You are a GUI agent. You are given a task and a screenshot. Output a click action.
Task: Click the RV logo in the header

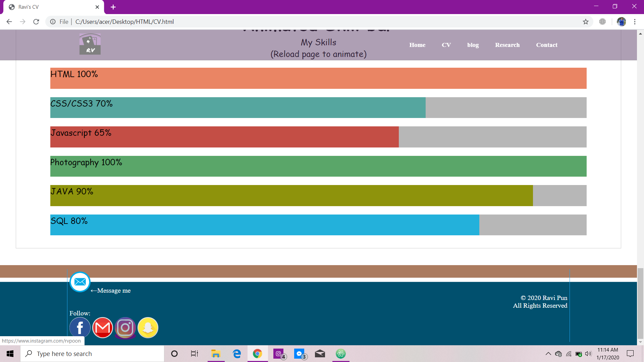coord(90,44)
